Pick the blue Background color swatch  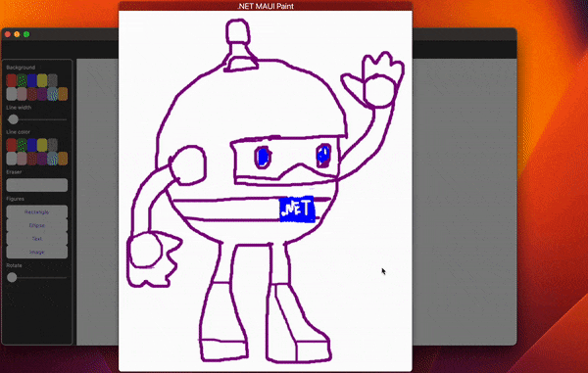[32, 80]
